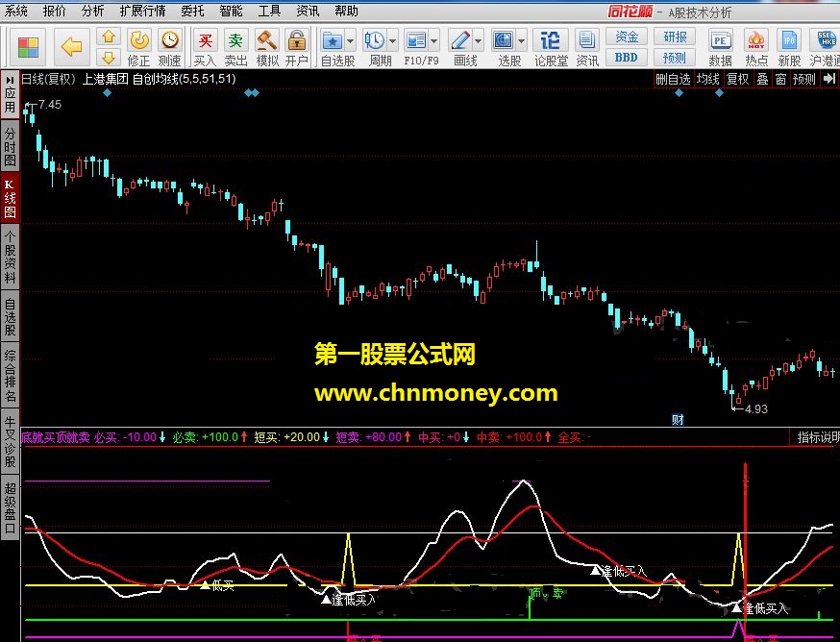Switch to 应用 sidebar tab
Image resolution: width=840 pixels, height=642 pixels.
coord(10,94)
